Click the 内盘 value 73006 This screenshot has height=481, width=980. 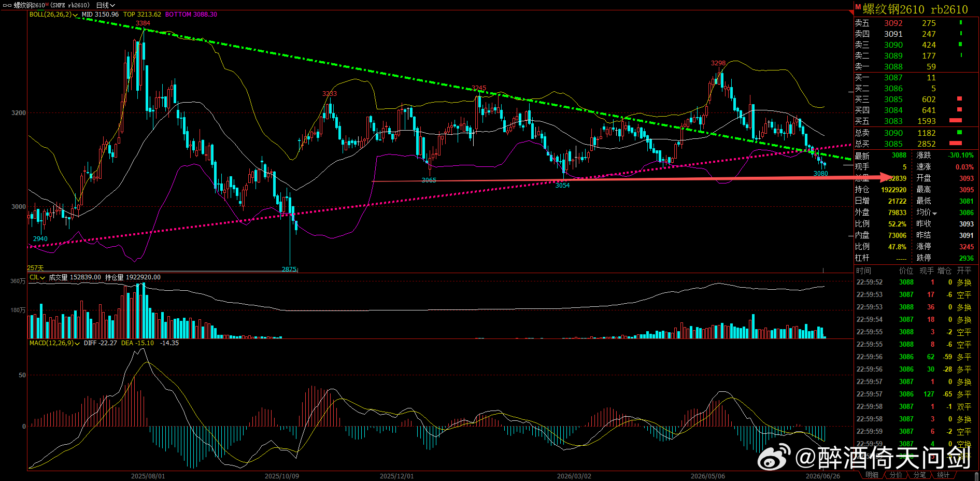coord(898,235)
